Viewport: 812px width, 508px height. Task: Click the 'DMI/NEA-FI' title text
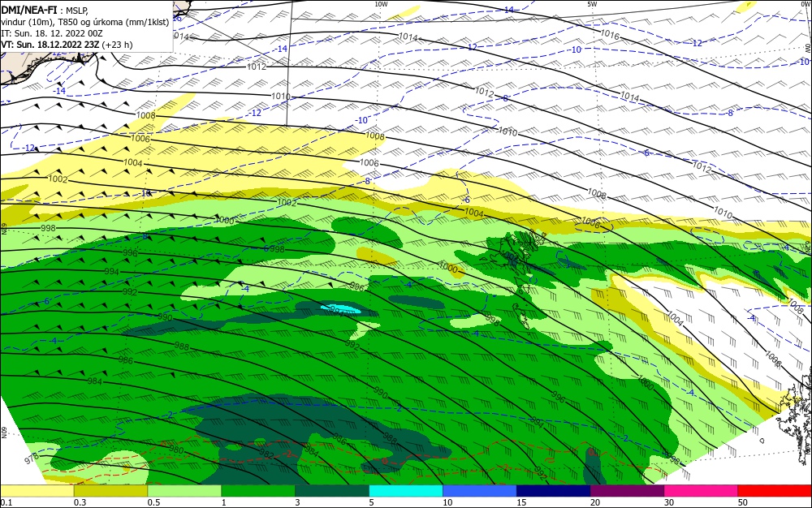coord(29,9)
